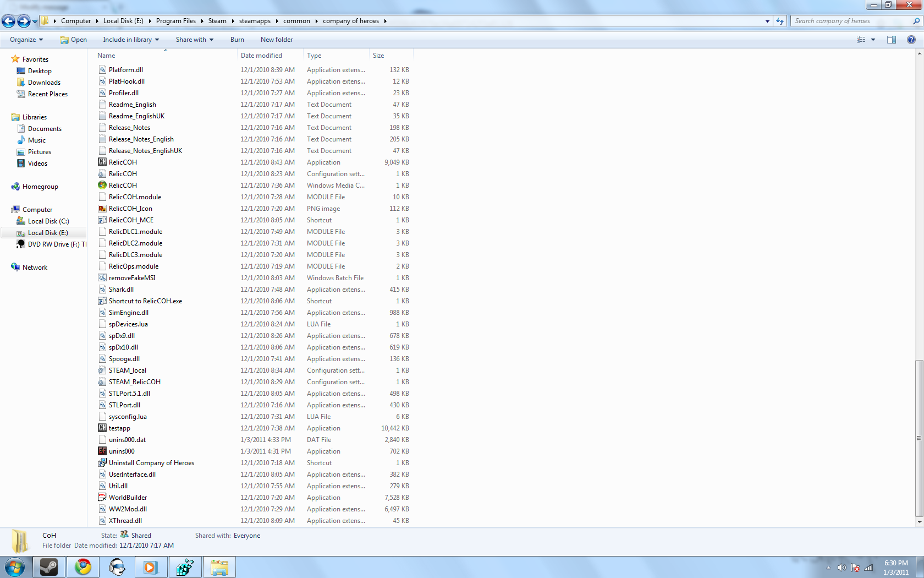Open Desktop in Favorites
Viewport: 924px width, 578px height.
pyautogui.click(x=40, y=71)
